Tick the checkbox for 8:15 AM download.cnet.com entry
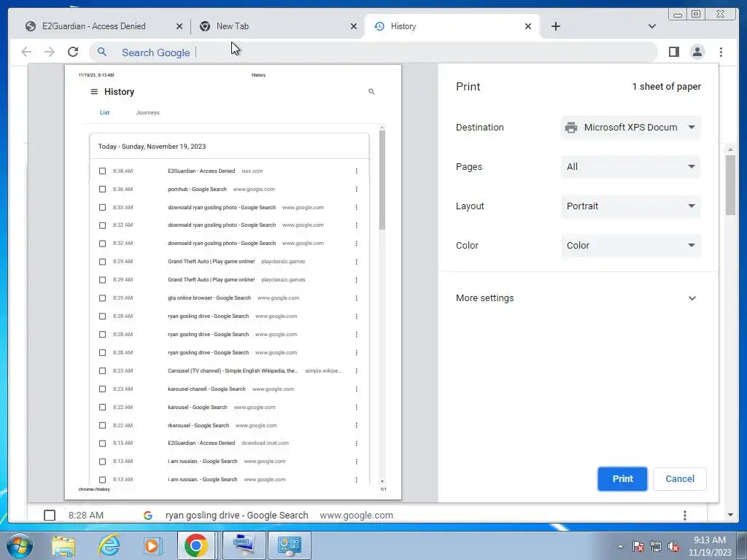 102,443
